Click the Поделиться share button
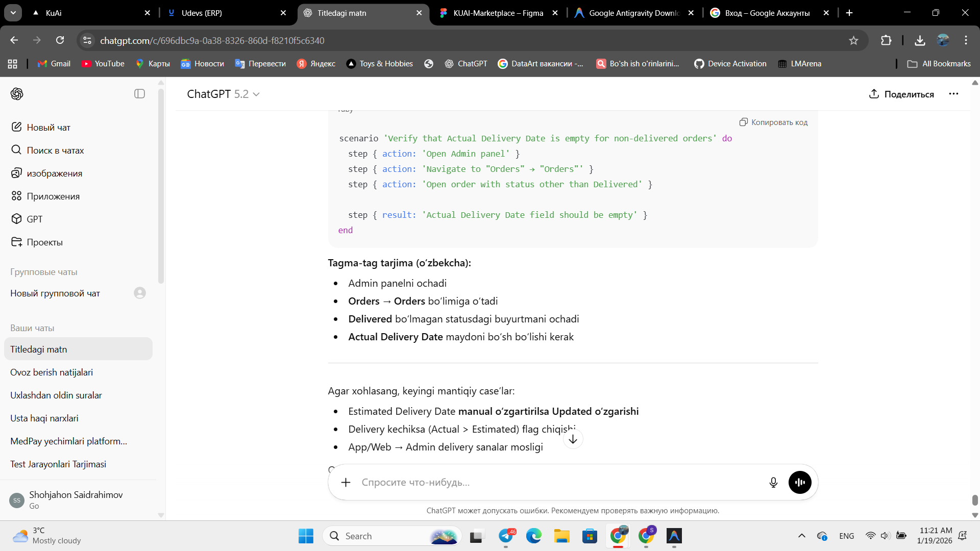The image size is (980, 551). [901, 94]
